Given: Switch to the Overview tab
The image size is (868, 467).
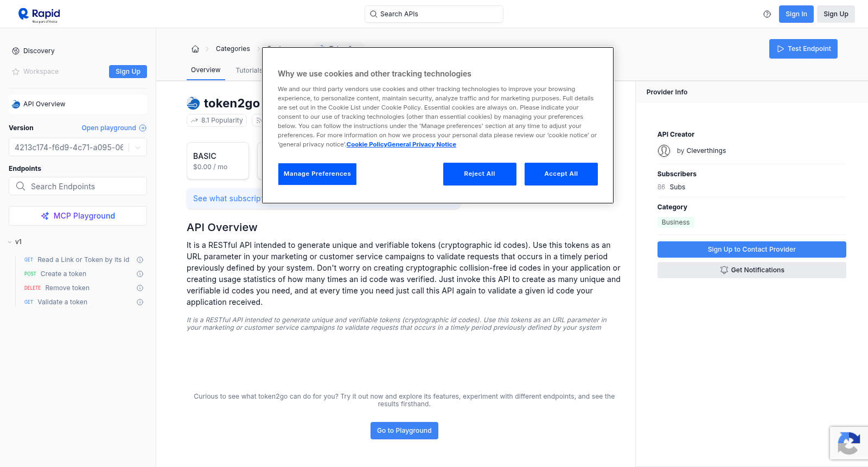Looking at the screenshot, I should pos(206,70).
